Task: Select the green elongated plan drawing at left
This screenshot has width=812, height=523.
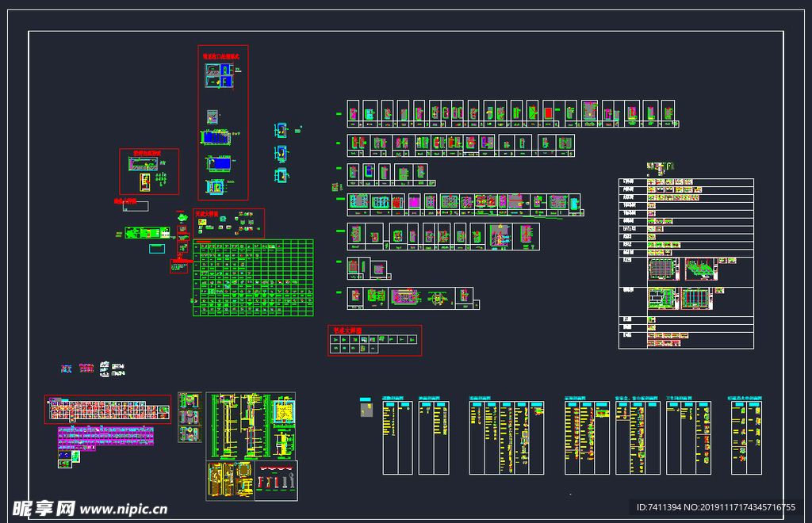Action: (x=146, y=232)
